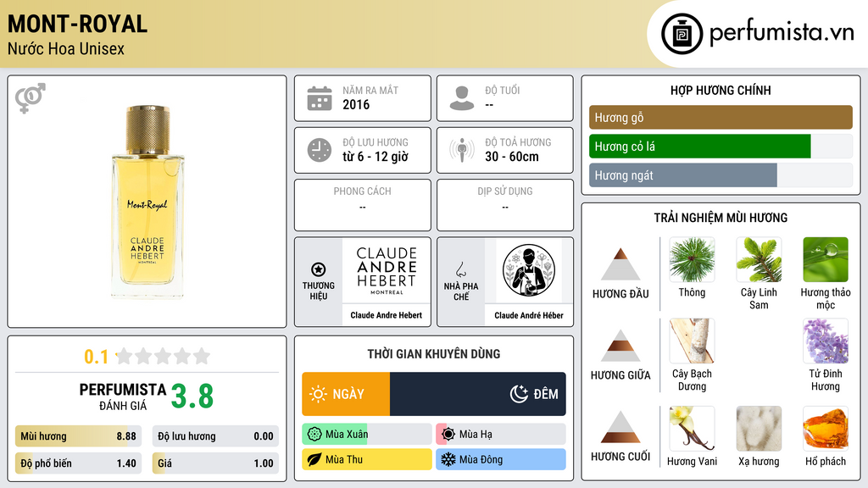
Task: Click the star rating row beside 0.1
Action: [163, 357]
